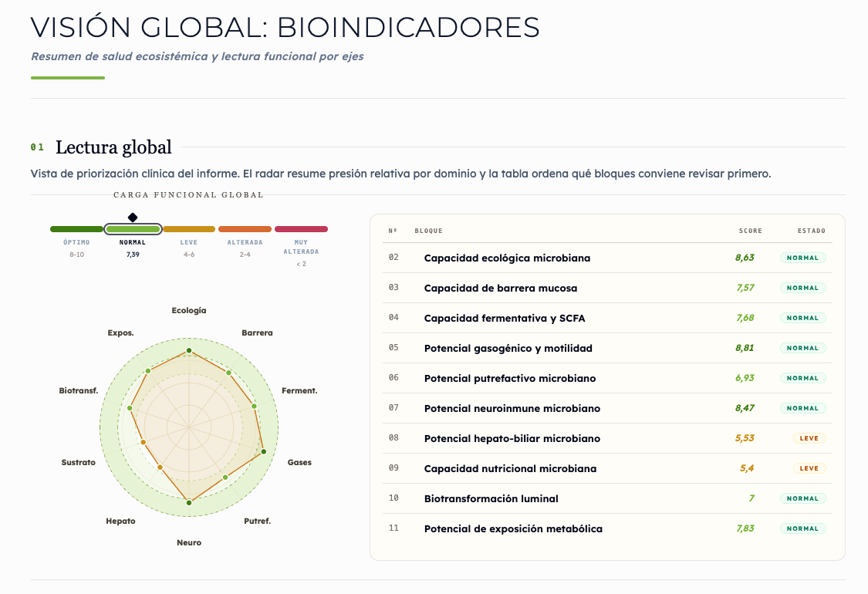Open row Capacidad ecológica microbiana
This screenshot has width=868, height=594.
click(607, 258)
